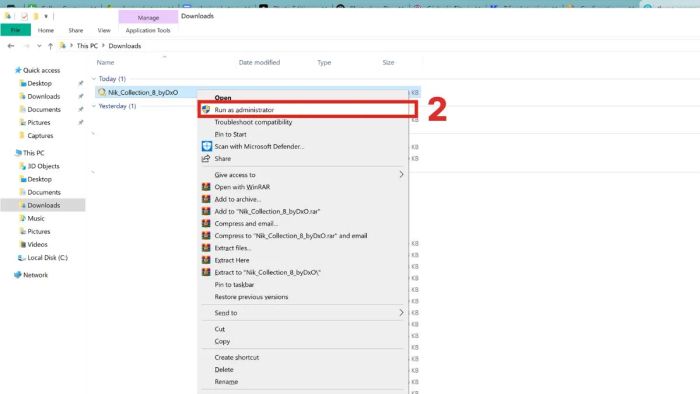Expand the Send to submenu
700x394 pixels.
tap(303, 313)
